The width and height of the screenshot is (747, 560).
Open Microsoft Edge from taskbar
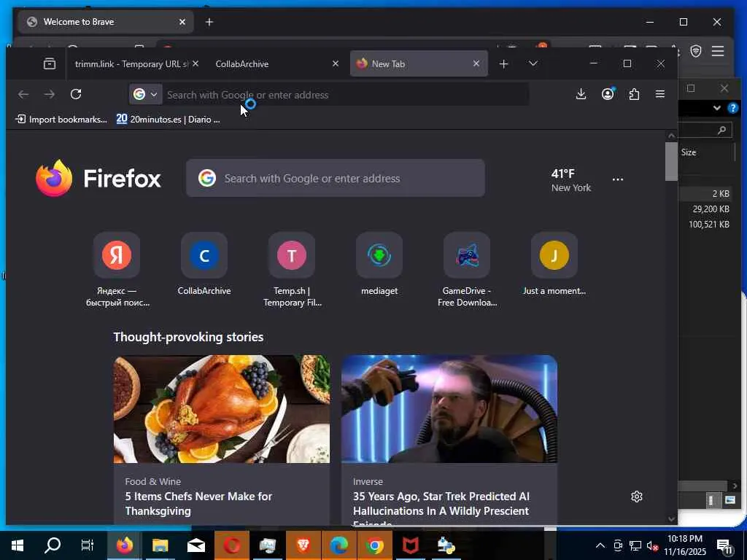tap(339, 545)
